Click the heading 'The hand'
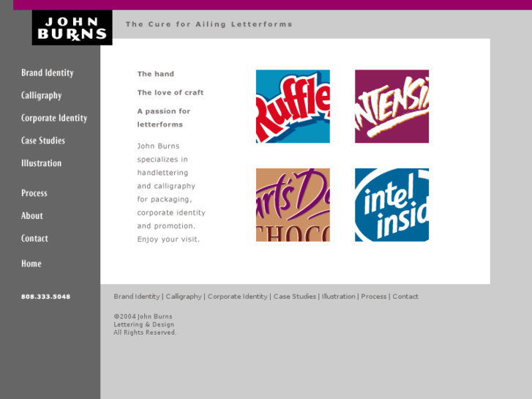Screen dimensions: 532x399 [x=156, y=74]
